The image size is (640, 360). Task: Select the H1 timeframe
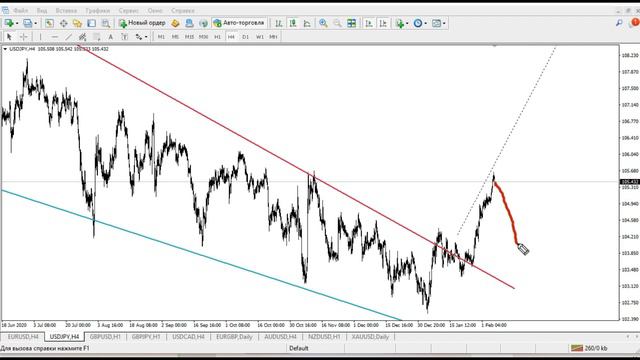click(218, 37)
